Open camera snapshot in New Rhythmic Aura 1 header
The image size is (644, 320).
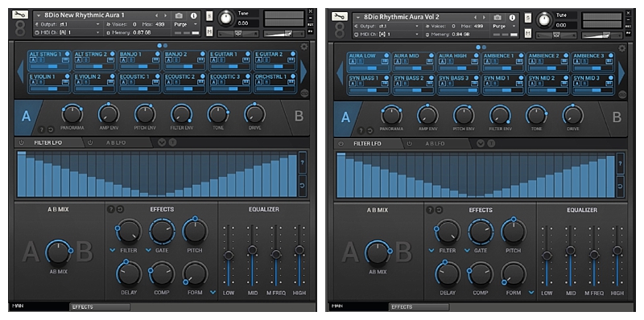click(179, 15)
